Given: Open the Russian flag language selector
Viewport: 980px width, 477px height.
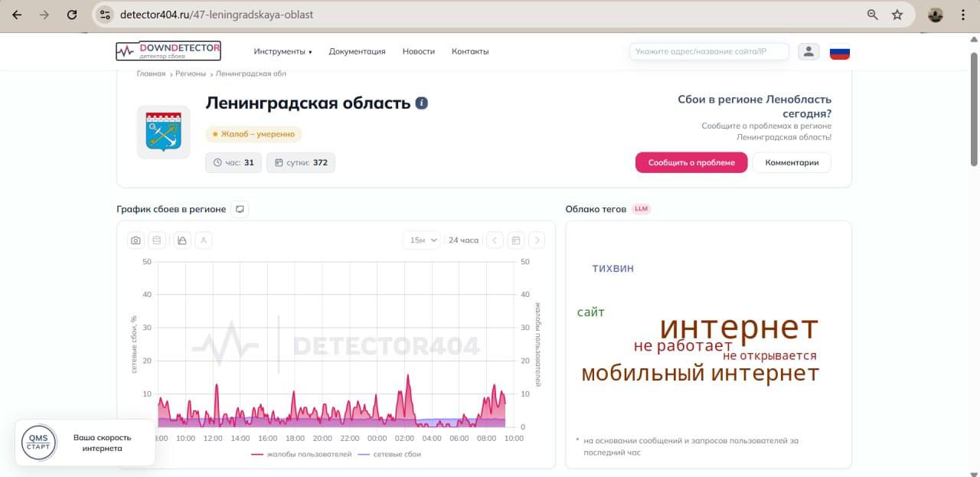Looking at the screenshot, I should tap(840, 52).
